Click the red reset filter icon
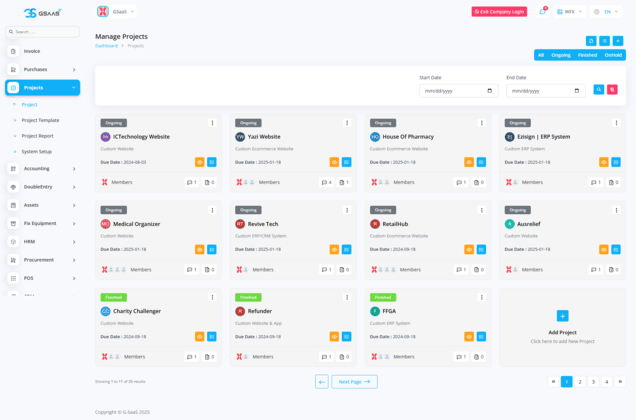The image size is (636, 420). point(612,90)
